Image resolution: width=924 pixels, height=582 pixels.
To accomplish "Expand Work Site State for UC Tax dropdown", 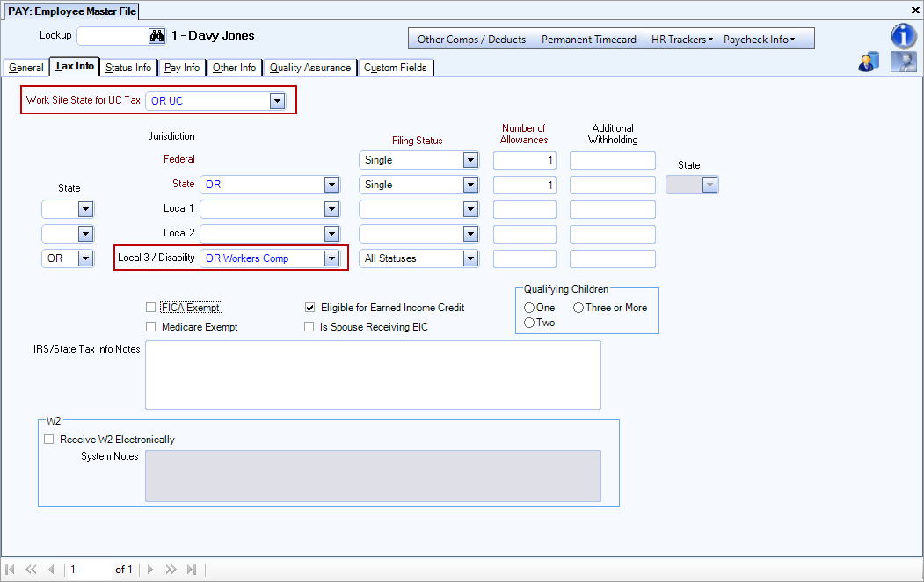I will pos(277,101).
